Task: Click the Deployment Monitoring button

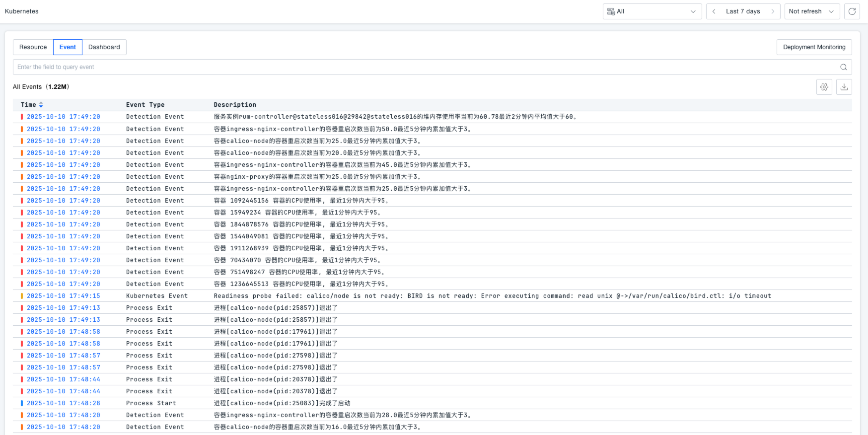Action: coord(814,47)
